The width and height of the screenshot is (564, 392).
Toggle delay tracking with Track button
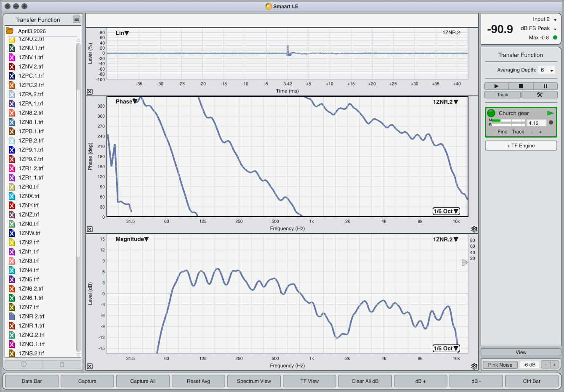[503, 95]
